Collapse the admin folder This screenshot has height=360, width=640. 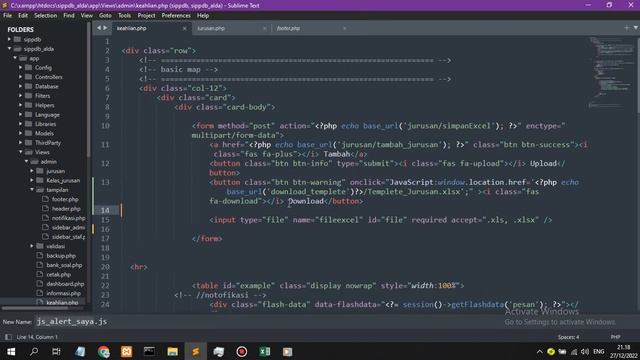tap(27, 161)
